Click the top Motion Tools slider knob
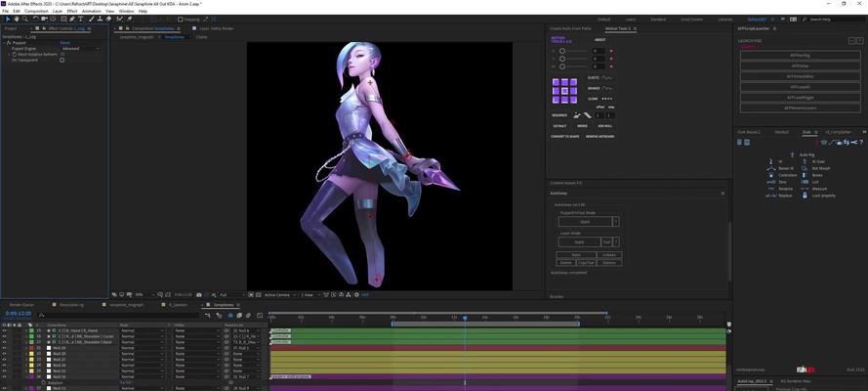Viewport: 868px width, 391px height. point(561,51)
